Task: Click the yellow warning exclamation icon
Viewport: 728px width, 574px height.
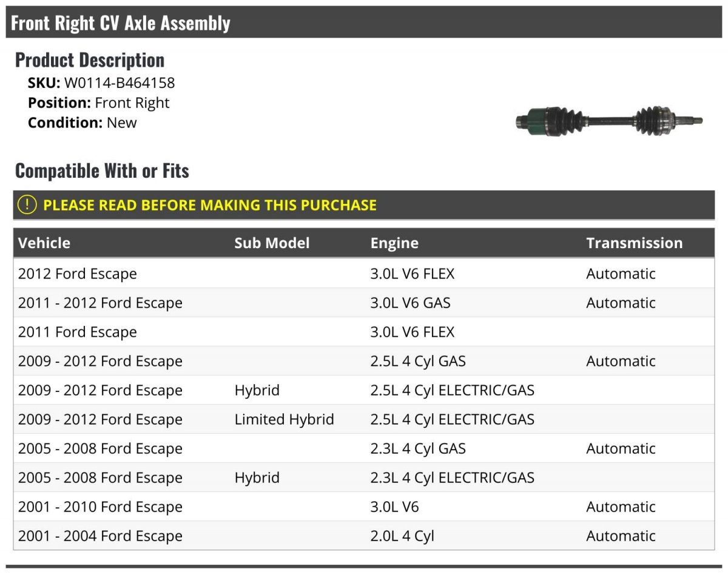Action: (27, 205)
